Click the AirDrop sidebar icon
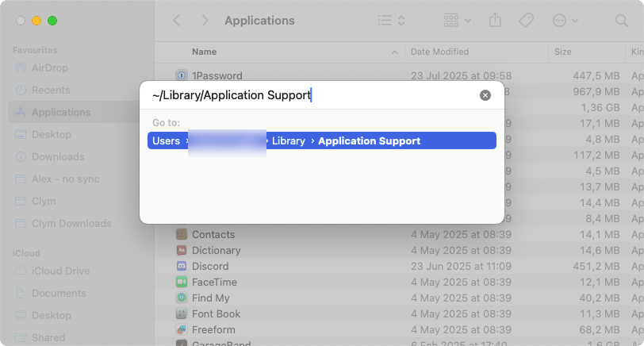 click(20, 67)
